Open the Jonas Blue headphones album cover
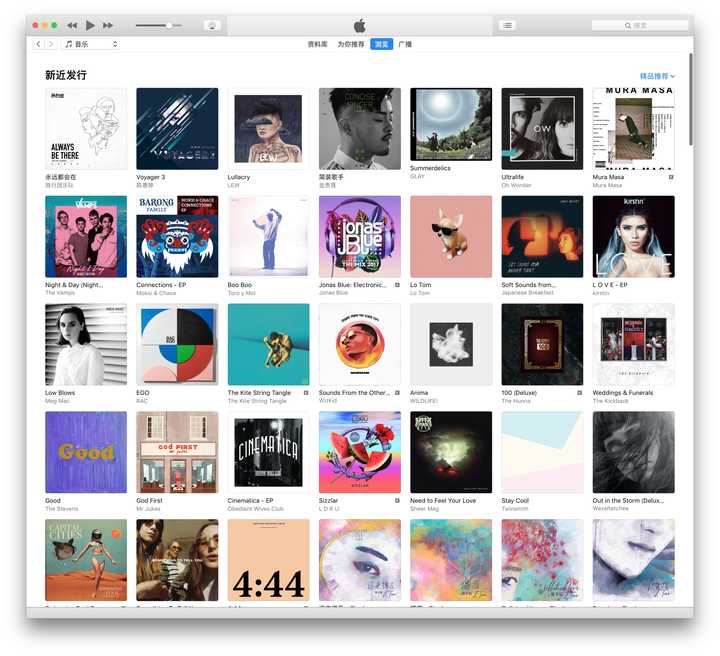Image resolution: width=720 pixels, height=656 pixels. (x=360, y=237)
